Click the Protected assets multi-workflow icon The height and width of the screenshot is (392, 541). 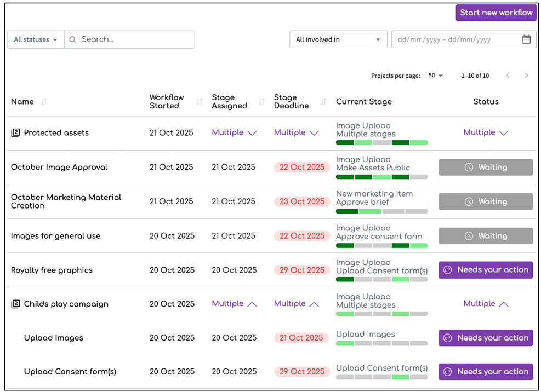pyautogui.click(x=15, y=133)
